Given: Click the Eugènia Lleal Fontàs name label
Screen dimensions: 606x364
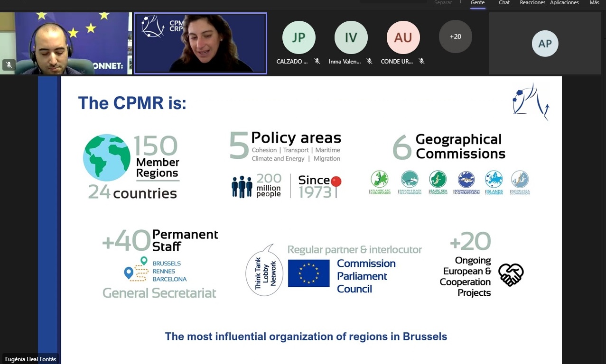Looking at the screenshot, I should 31,359.
